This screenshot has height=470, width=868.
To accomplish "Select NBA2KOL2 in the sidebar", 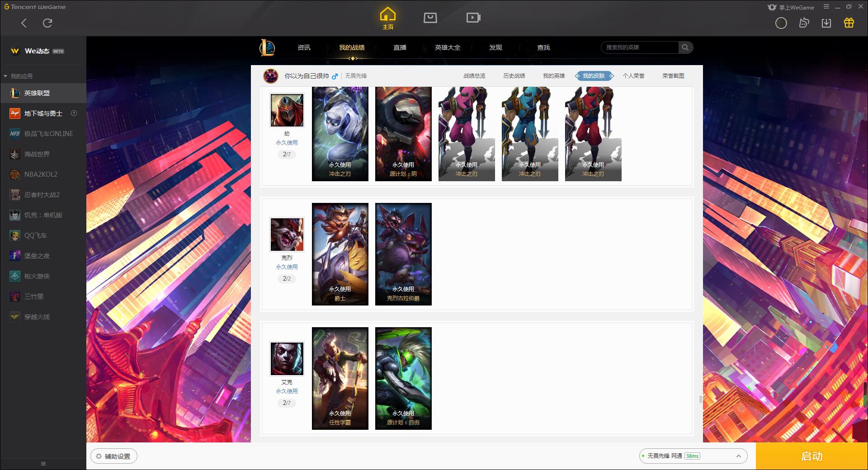I will pyautogui.click(x=43, y=174).
